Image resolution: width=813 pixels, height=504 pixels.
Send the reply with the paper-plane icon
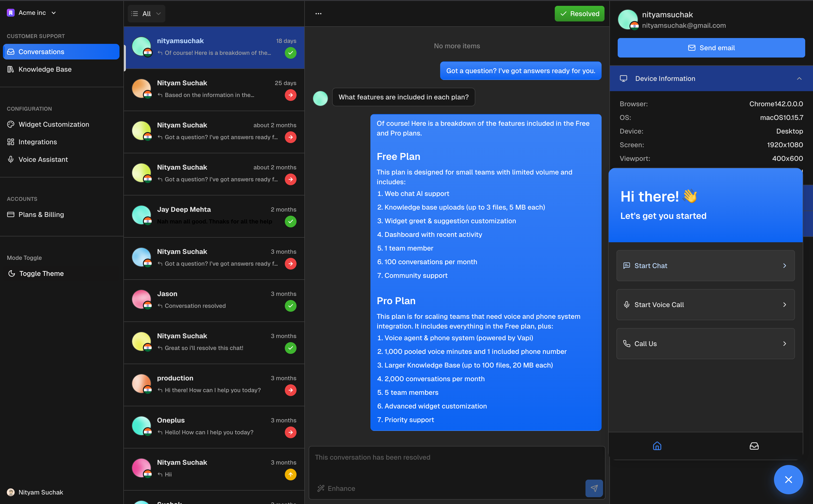[x=595, y=488]
